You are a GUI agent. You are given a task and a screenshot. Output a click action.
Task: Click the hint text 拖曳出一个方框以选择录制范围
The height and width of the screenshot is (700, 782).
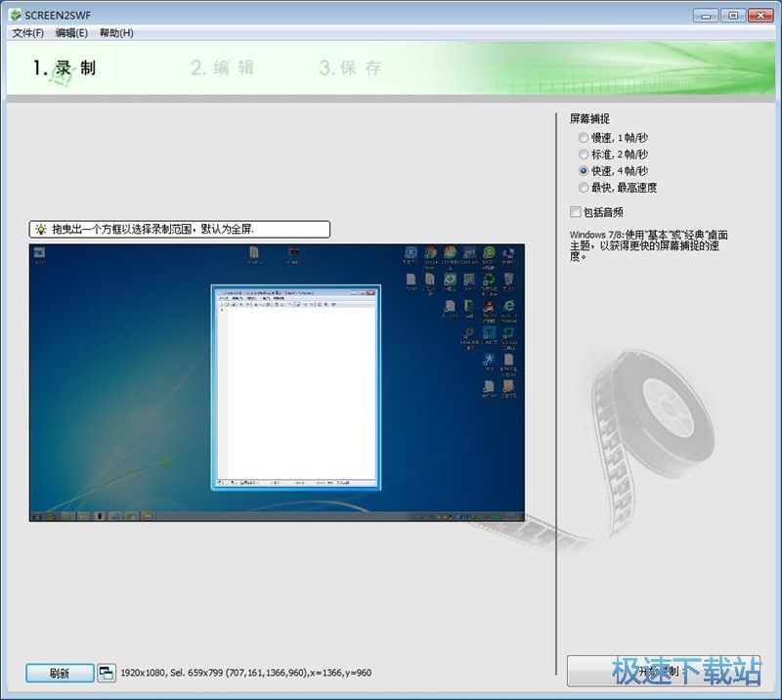point(153,229)
